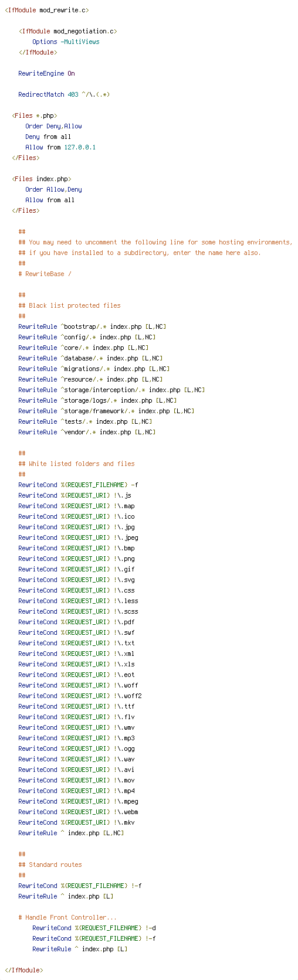
Task: Select the Options -MultiViews line
Action: pos(66,42)
